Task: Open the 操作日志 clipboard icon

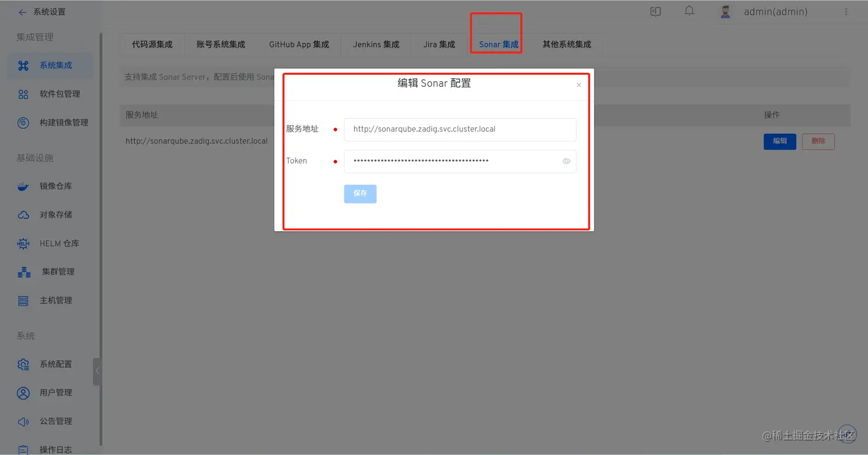Action: pos(23,450)
